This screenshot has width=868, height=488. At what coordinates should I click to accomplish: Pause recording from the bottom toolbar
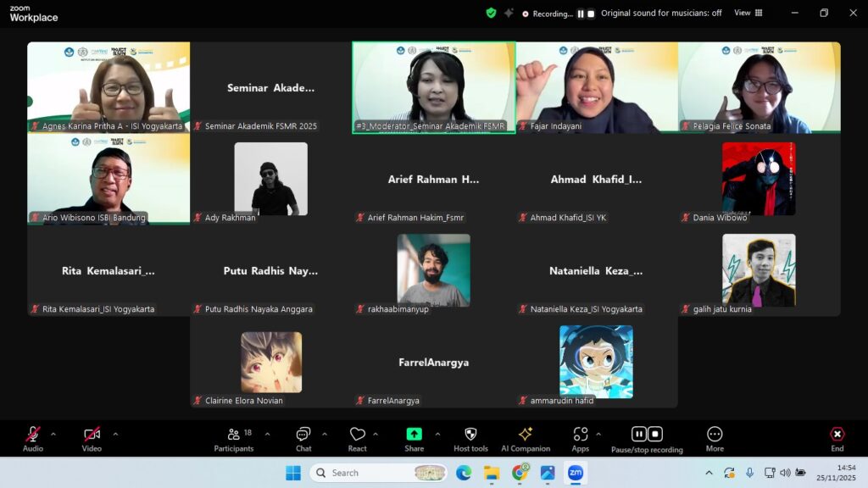tap(639, 434)
